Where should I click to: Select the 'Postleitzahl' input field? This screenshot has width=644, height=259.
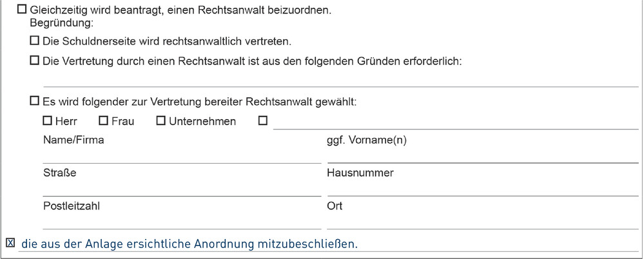pos(182,222)
